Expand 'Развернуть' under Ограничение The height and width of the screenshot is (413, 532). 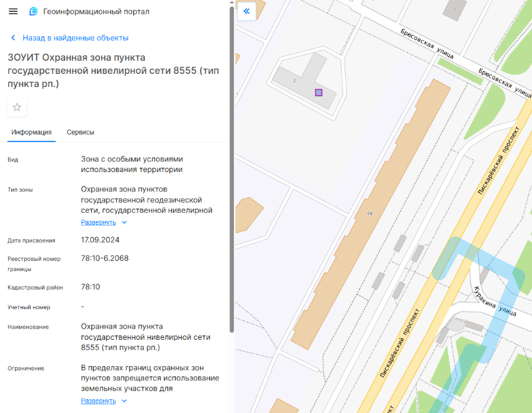click(x=98, y=400)
